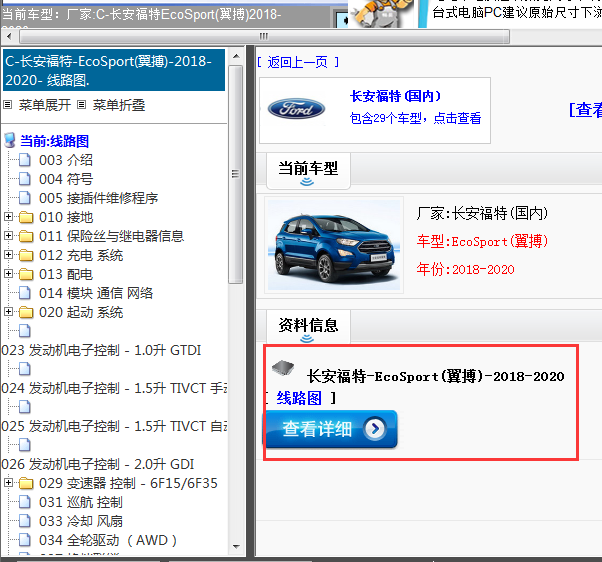This screenshot has width=602, height=562.
Task: Expand the 010 接地 tree node
Action: (x=8, y=217)
